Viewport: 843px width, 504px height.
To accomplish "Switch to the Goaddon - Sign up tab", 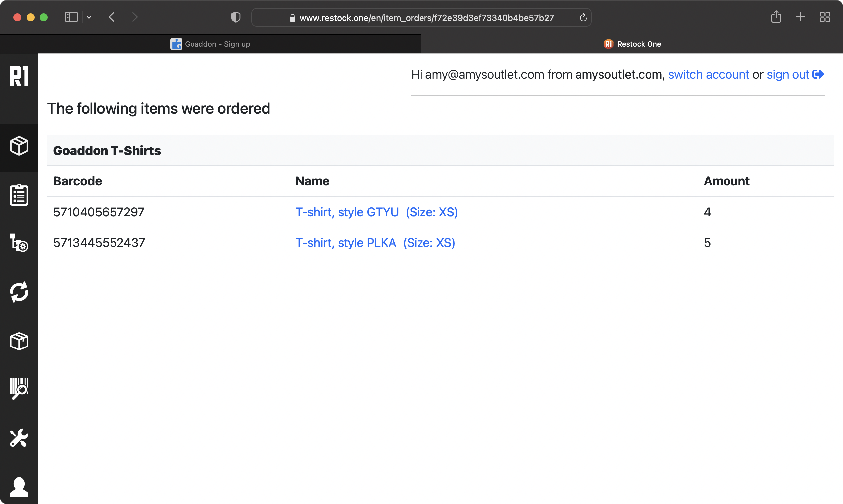I will tap(210, 44).
